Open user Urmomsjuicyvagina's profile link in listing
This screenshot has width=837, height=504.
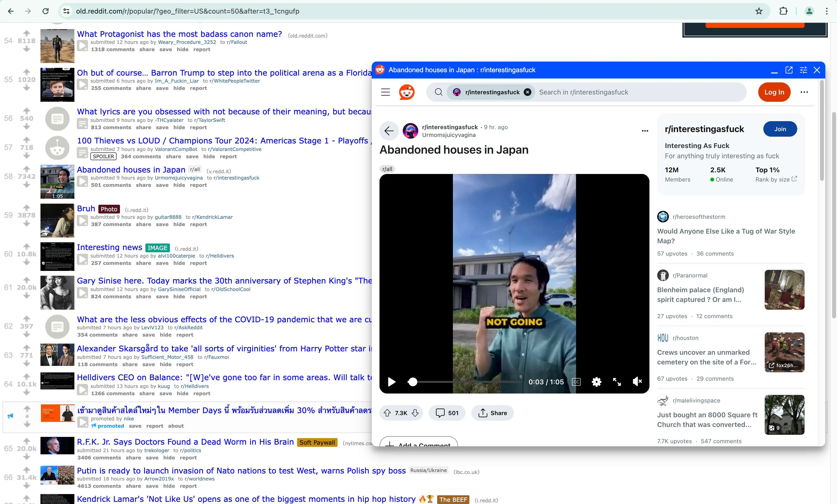point(179,178)
